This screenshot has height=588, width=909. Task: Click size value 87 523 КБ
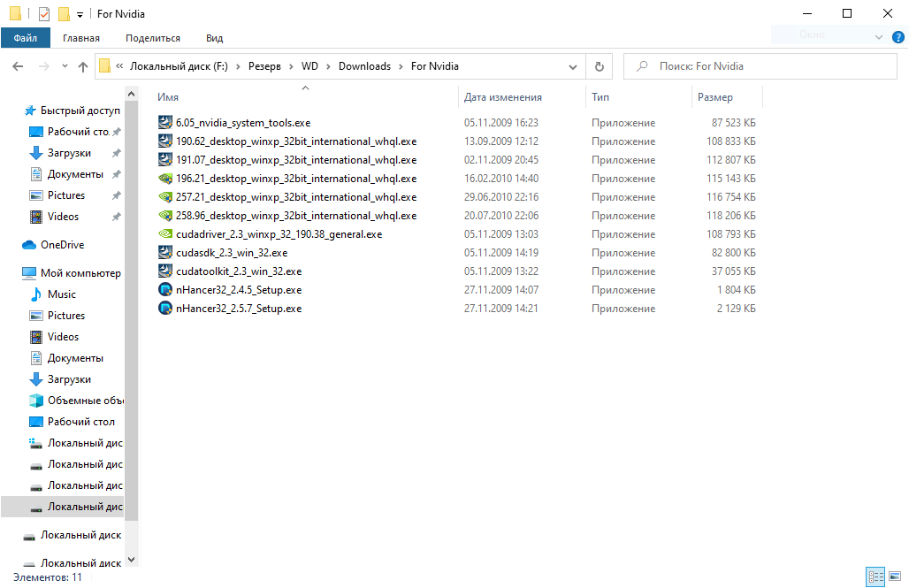[x=733, y=122]
